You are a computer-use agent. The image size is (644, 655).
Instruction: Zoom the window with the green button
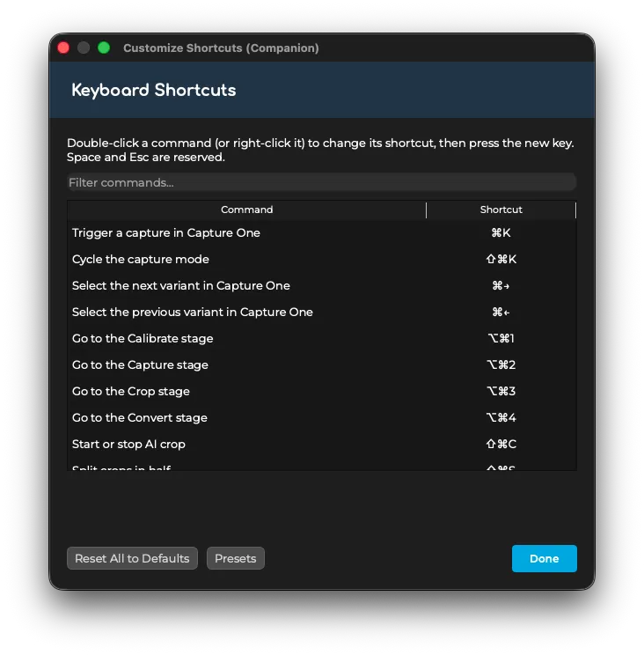coord(104,48)
